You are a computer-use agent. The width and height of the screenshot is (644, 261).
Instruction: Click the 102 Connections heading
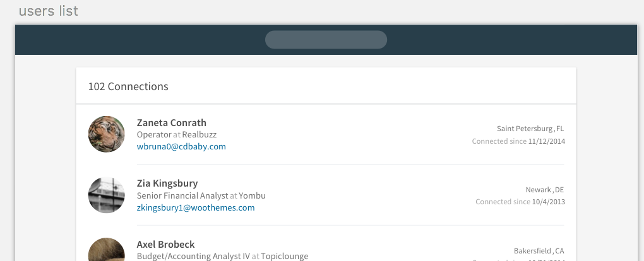(128, 86)
